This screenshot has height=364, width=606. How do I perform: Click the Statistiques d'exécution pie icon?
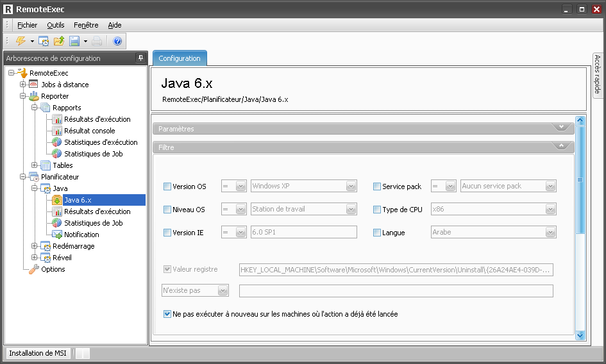[x=57, y=142]
